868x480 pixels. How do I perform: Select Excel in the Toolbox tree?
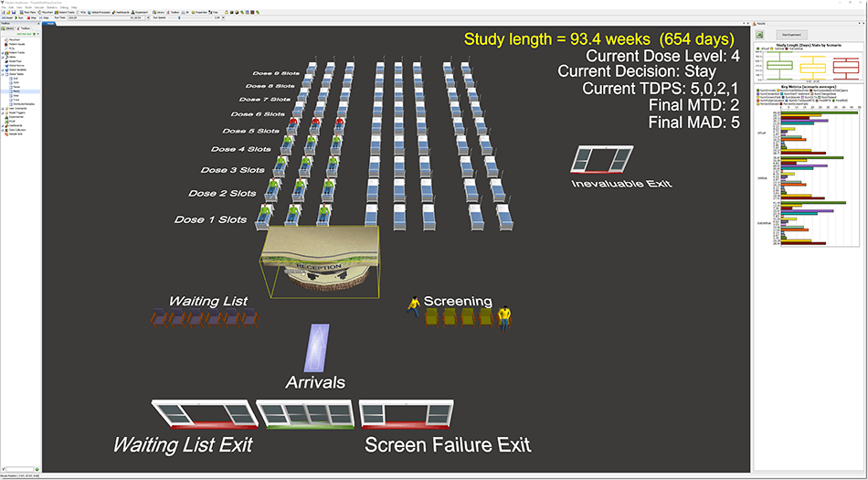click(11, 122)
